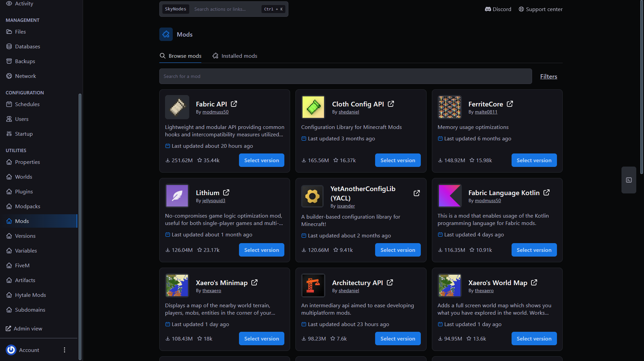Click the Account avatar icon
Viewport: 644px width, 361px height.
click(x=11, y=350)
